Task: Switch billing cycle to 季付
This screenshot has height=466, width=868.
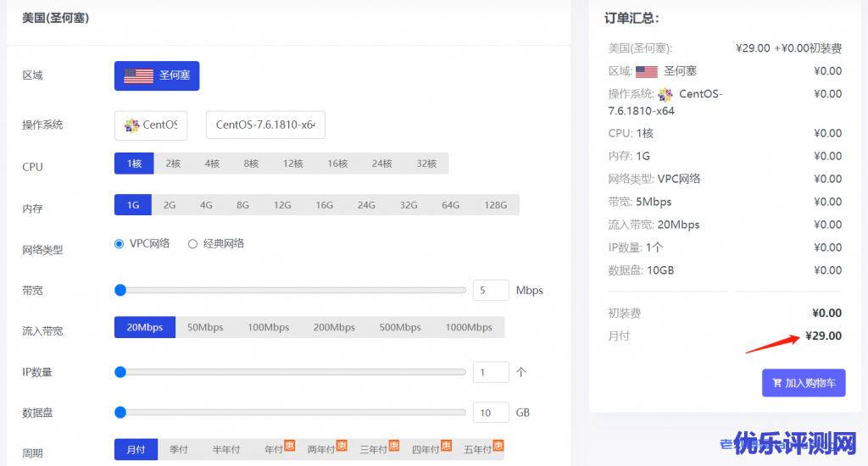Action: tap(179, 450)
